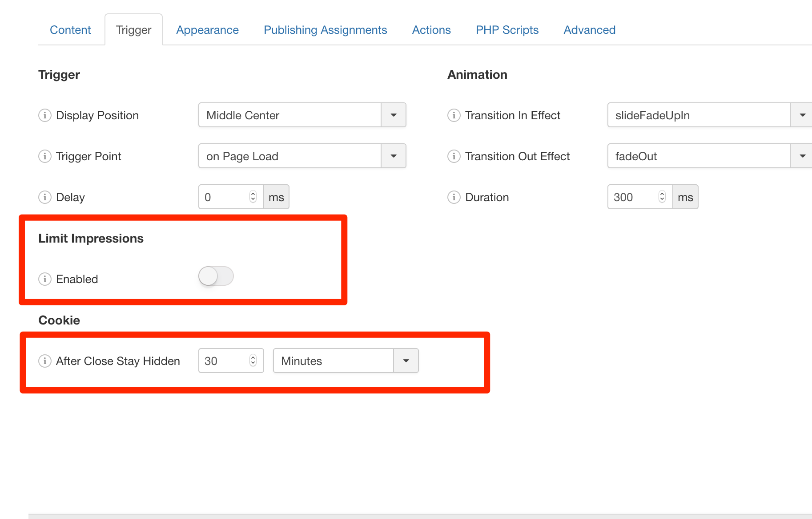
Task: Open the Publishing Assignments tab
Action: (325, 30)
